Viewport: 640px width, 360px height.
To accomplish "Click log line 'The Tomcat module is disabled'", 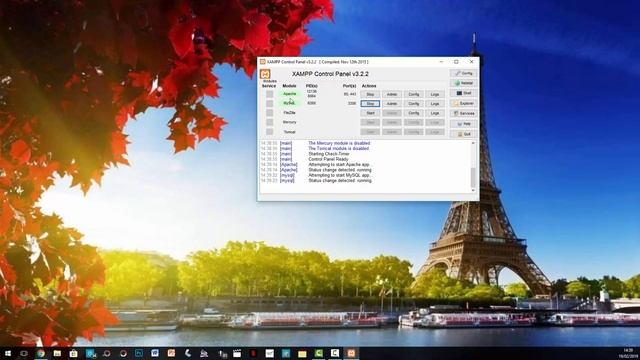I will point(338,149).
